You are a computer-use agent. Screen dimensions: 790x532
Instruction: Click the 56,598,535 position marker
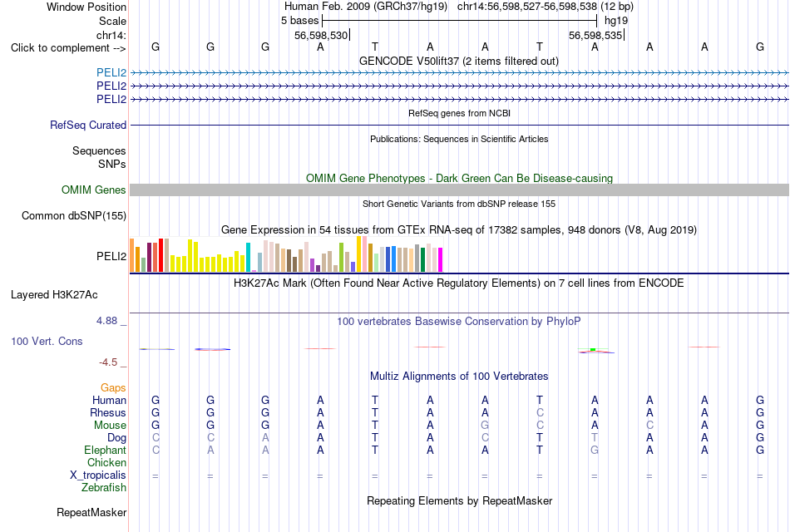pyautogui.click(x=595, y=35)
